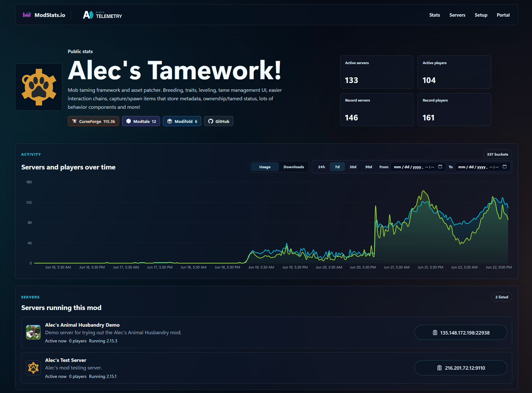Open Alec's Test Server paw icon thumbnail

(33, 368)
